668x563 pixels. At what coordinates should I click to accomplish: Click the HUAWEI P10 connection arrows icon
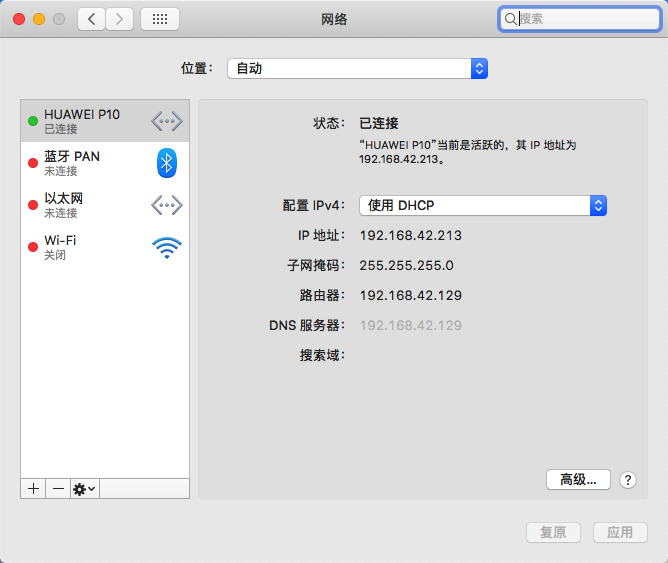point(167,121)
